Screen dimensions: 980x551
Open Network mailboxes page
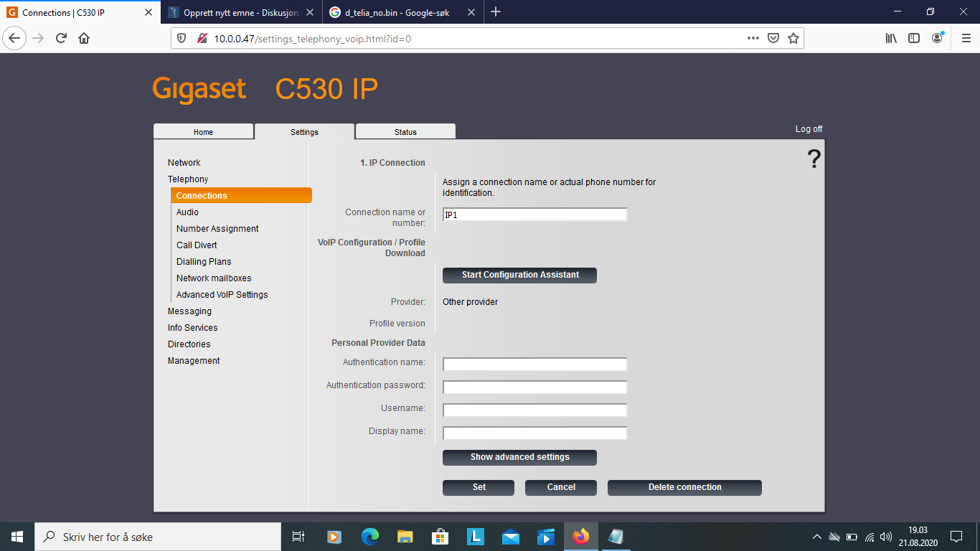tap(214, 278)
